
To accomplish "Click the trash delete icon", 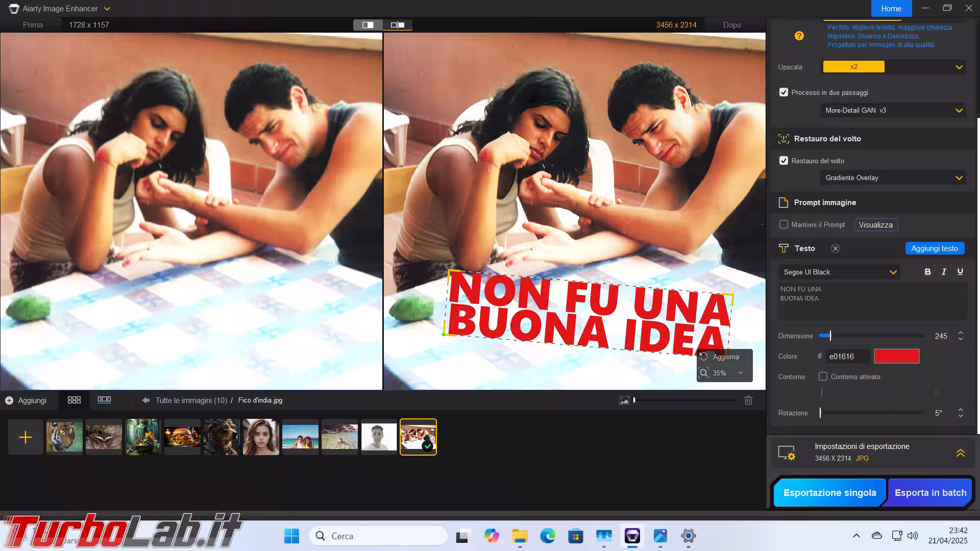I will coord(748,400).
